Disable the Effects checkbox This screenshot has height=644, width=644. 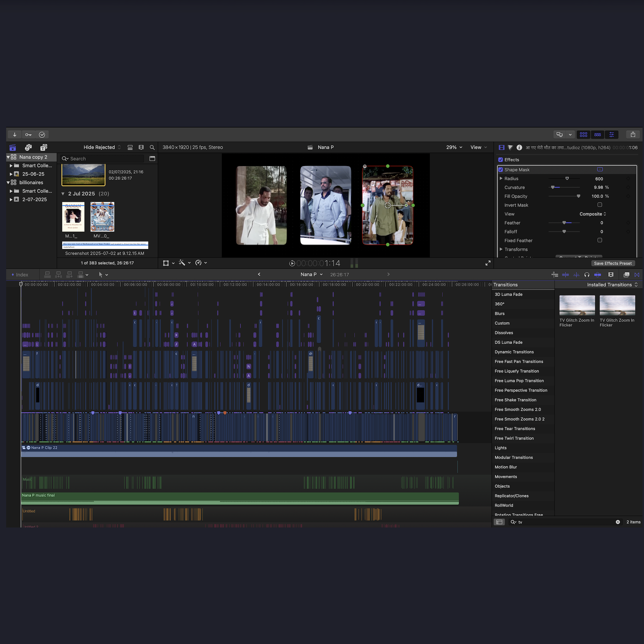point(501,160)
